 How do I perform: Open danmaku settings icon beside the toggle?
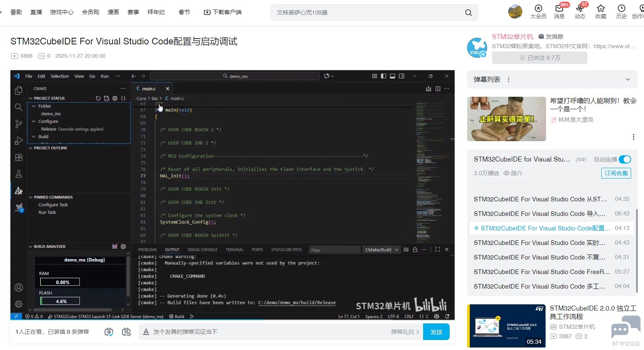pyautogui.click(x=126, y=332)
